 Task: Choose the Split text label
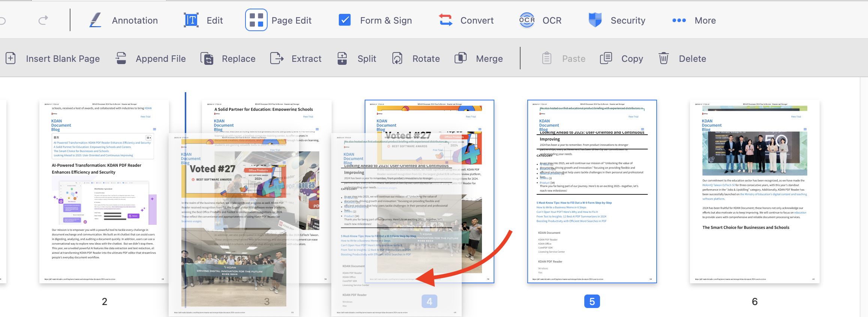367,59
